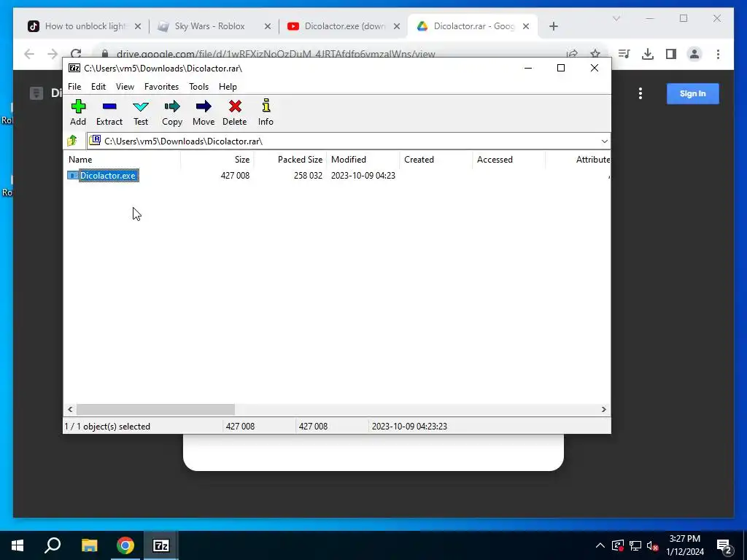747x560 pixels.
Task: Open Chrome's tab search chevron
Action: (x=616, y=18)
